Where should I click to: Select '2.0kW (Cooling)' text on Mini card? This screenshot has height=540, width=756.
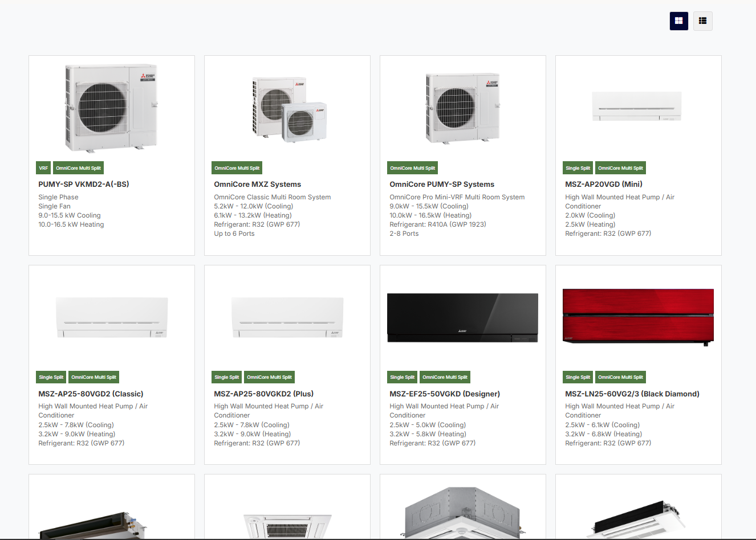pos(590,215)
